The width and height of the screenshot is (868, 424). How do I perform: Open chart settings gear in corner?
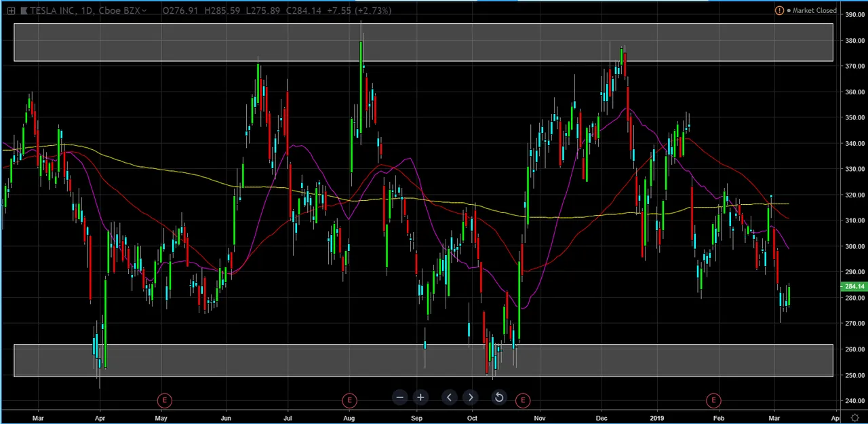(x=854, y=418)
